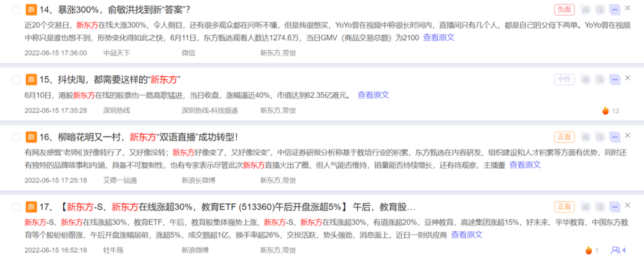Image resolution: width=644 pixels, height=257 pixels.
Task: Open headline 柳暗花明又一村 article
Action: (139, 137)
